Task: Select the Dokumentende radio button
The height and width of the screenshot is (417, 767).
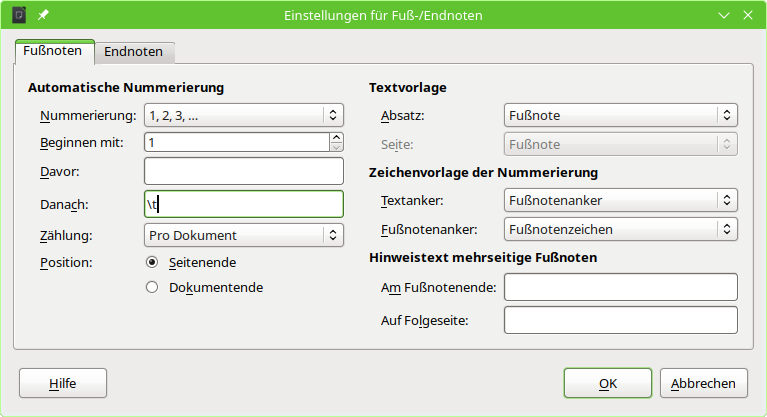Action: tap(152, 287)
